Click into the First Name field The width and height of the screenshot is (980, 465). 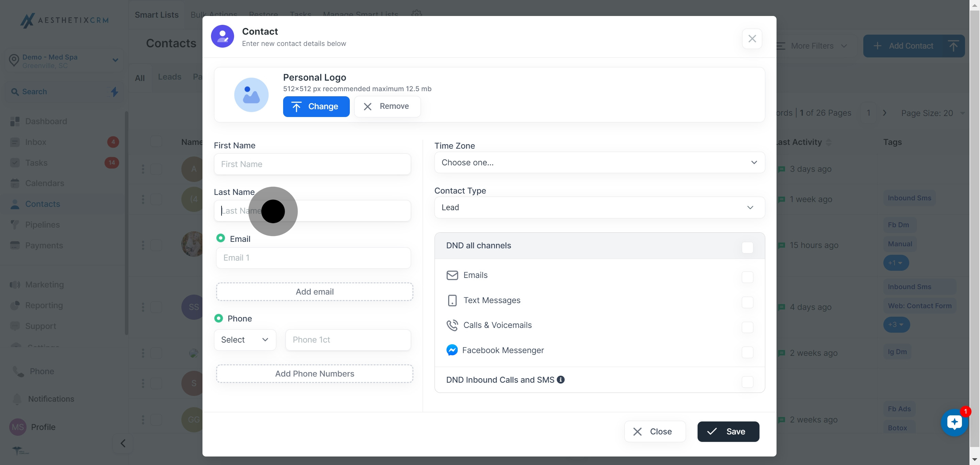click(x=312, y=164)
